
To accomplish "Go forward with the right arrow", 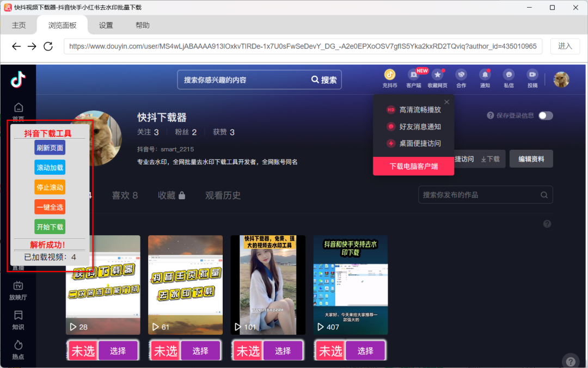I will (x=32, y=46).
